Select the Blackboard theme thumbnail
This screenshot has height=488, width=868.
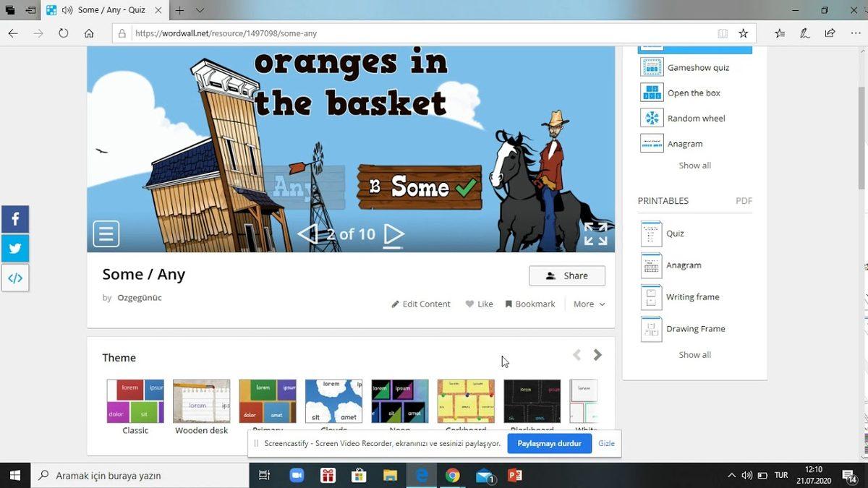(532, 400)
